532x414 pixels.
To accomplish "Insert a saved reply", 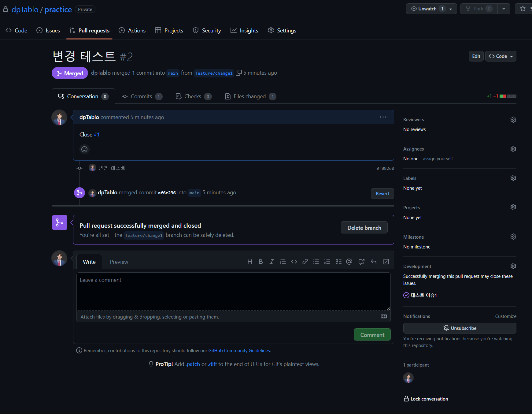I will pyautogui.click(x=374, y=262).
